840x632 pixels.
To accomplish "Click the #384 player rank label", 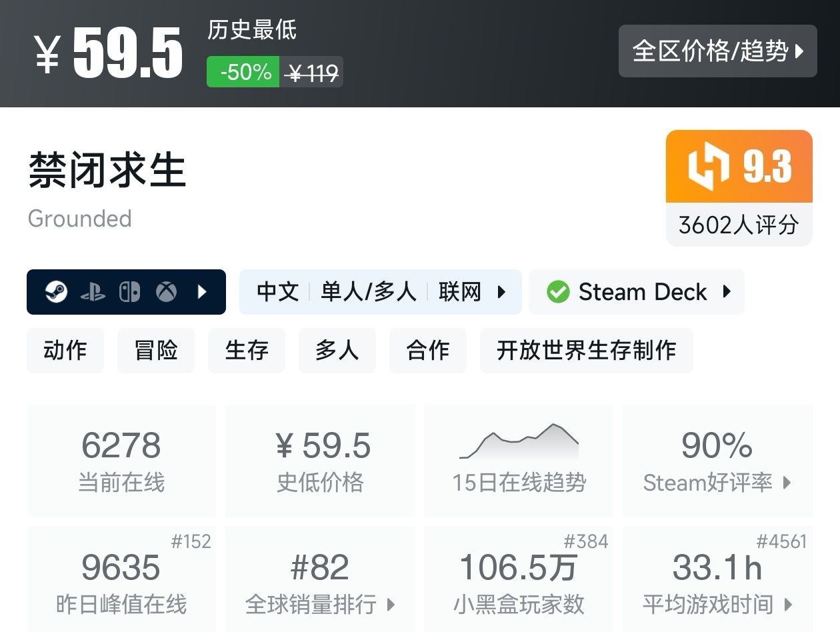I will (x=586, y=541).
